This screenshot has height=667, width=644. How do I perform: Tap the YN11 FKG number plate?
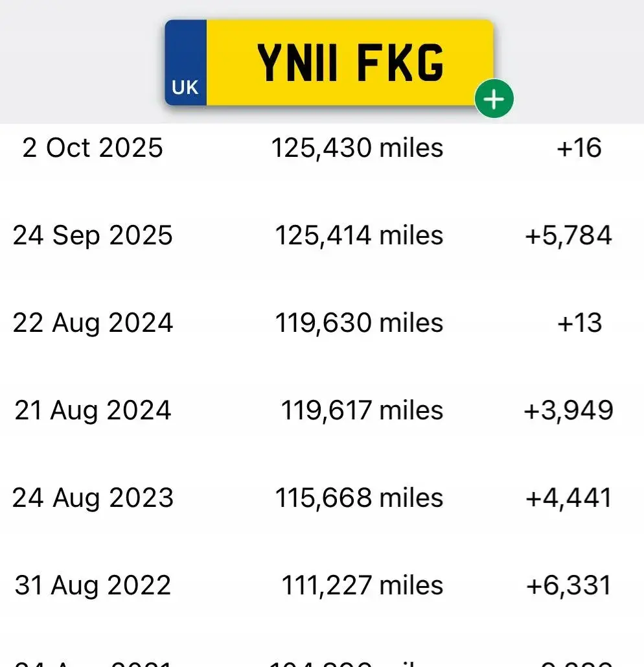tap(329, 62)
